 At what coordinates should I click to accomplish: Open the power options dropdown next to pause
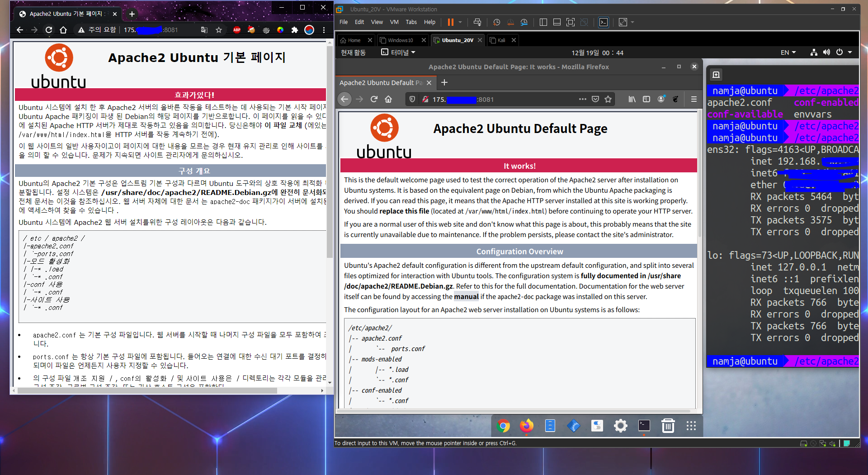(x=460, y=22)
